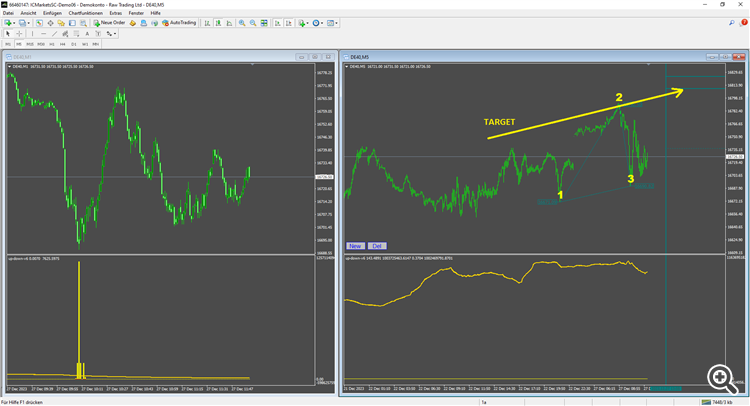750x406 pixels.
Task: Click the chart shift marker on M5 chart
Action: tap(649, 64)
